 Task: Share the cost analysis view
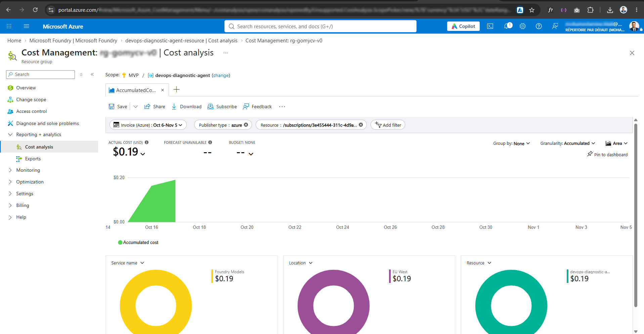click(x=155, y=107)
